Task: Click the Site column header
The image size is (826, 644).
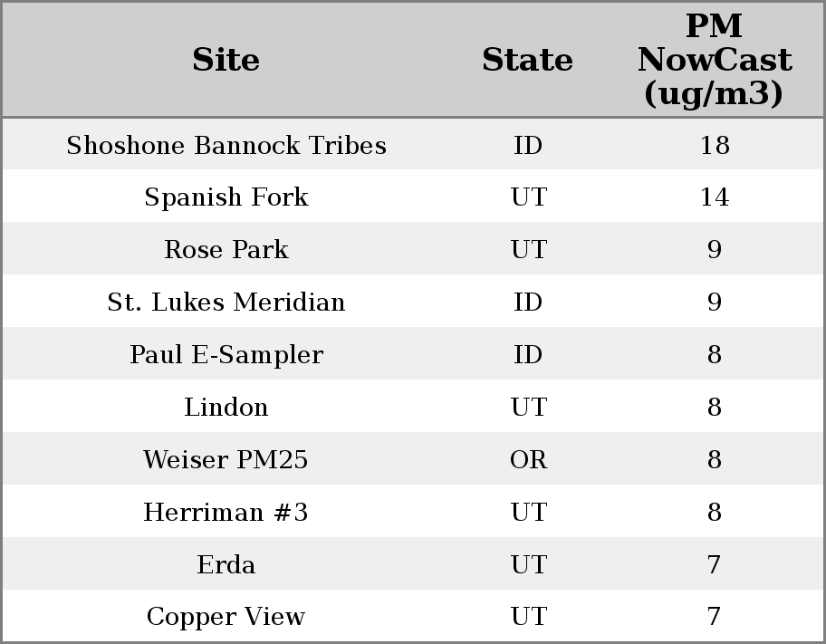Action: (226, 60)
